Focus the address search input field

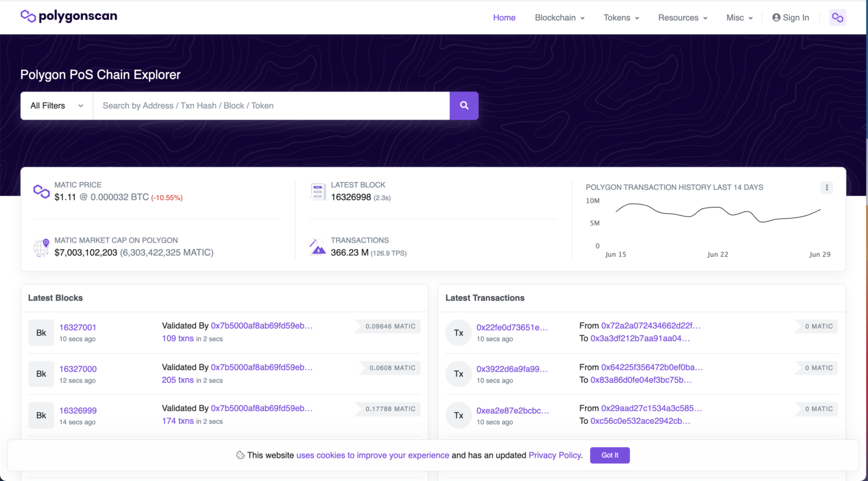[271, 106]
